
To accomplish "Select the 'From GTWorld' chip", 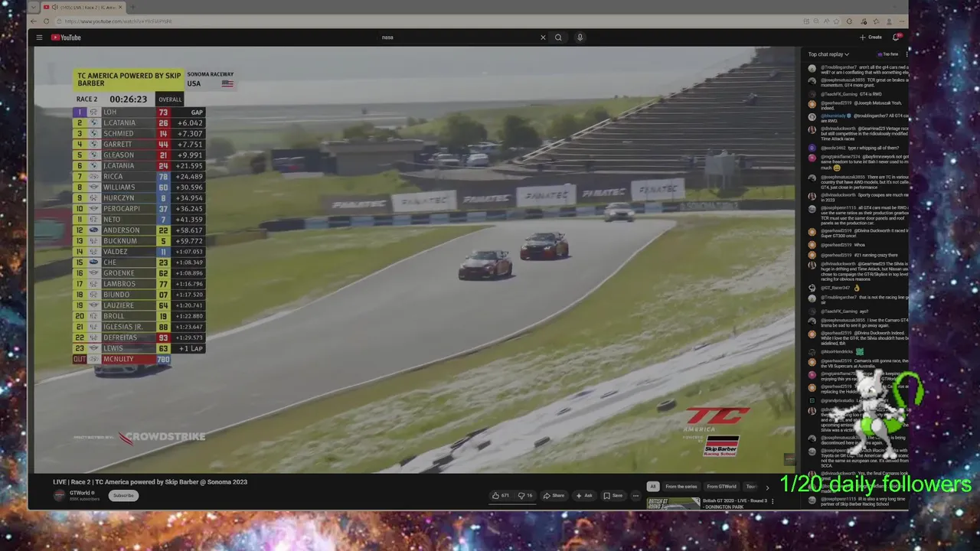I will [x=721, y=487].
